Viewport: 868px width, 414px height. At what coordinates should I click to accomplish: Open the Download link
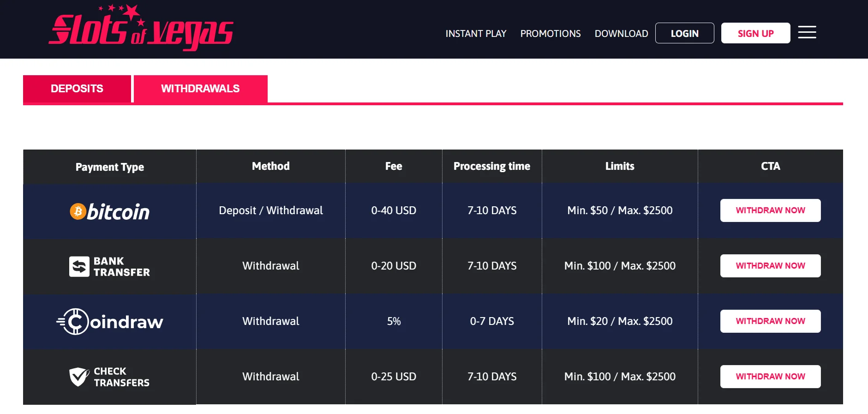pyautogui.click(x=621, y=34)
